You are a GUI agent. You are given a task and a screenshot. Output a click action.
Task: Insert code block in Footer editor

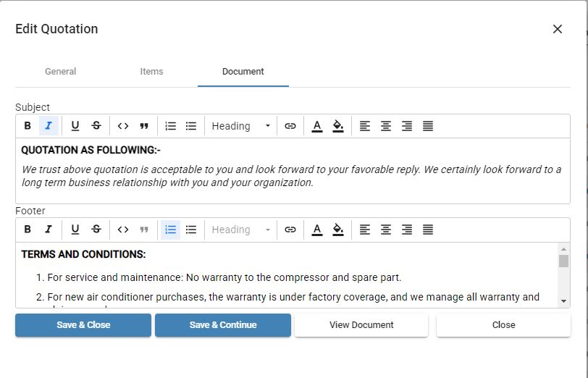[123, 230]
